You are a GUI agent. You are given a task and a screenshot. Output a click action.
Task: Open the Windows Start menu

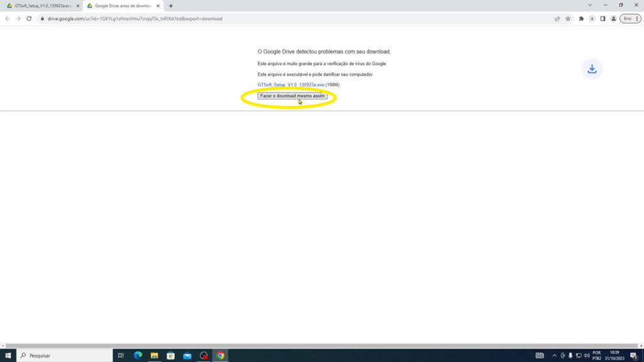tap(8, 356)
